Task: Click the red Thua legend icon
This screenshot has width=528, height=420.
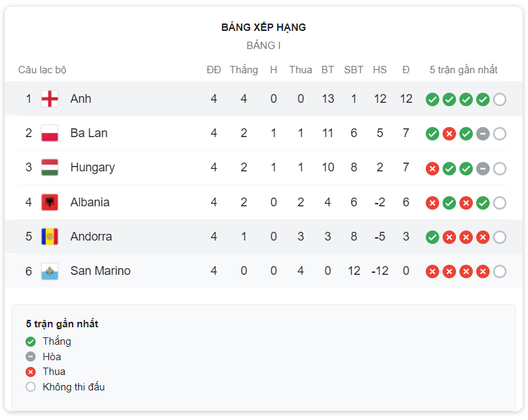Action: pos(31,372)
